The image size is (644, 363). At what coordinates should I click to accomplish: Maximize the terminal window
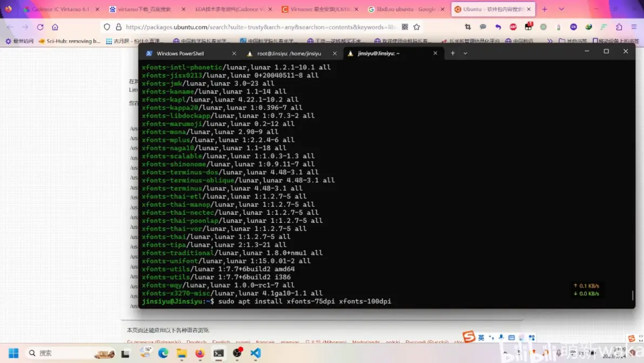[606, 51]
